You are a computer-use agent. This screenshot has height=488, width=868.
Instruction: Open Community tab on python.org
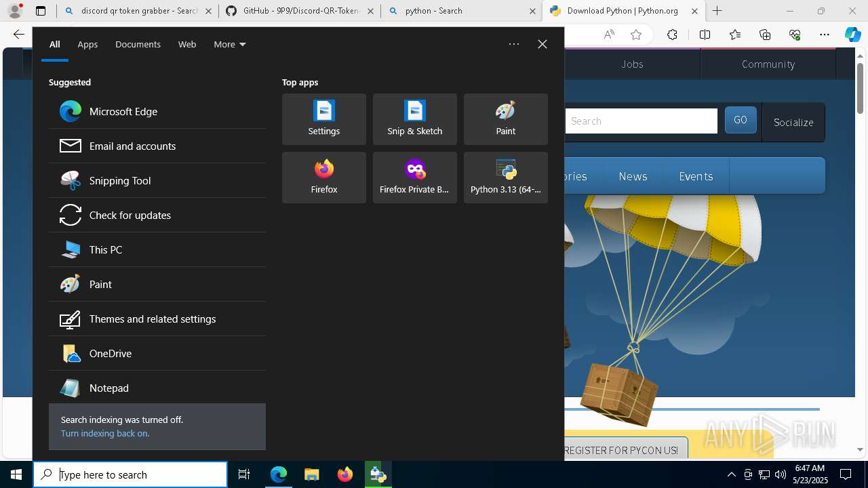768,64
